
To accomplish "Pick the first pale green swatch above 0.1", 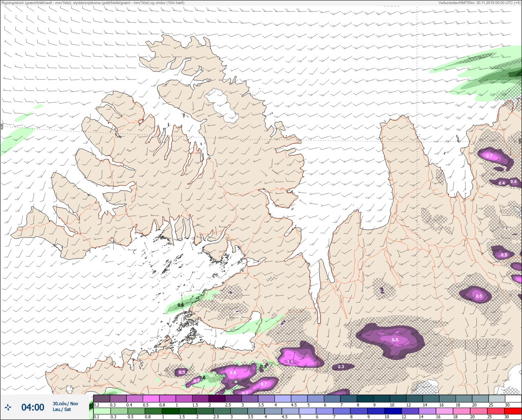I will pos(102,411).
